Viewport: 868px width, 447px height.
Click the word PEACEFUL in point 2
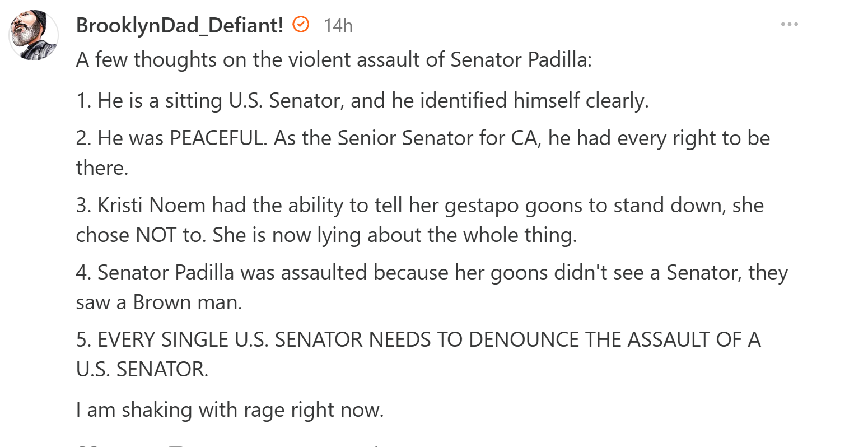[218, 138]
